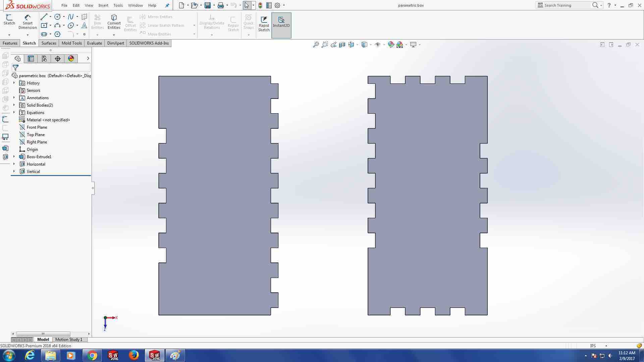
Task: Switch to the Evaluate tab
Action: coord(94,43)
